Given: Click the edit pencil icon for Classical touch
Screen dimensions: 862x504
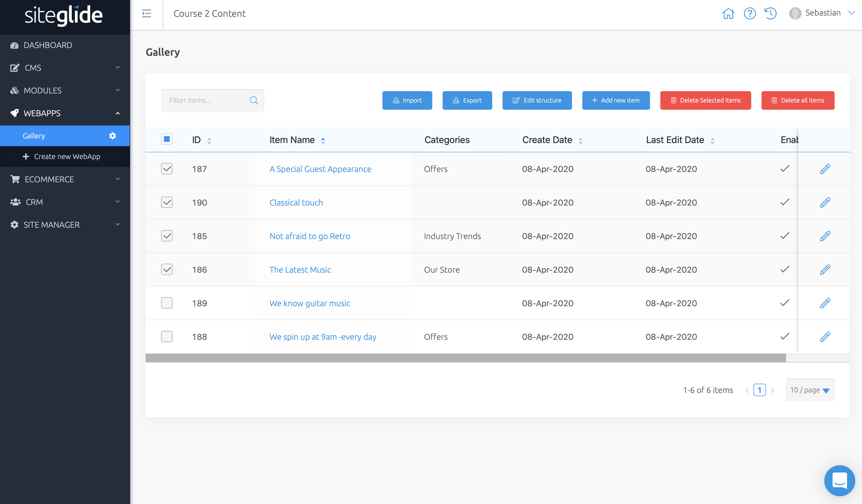Looking at the screenshot, I should click(825, 202).
